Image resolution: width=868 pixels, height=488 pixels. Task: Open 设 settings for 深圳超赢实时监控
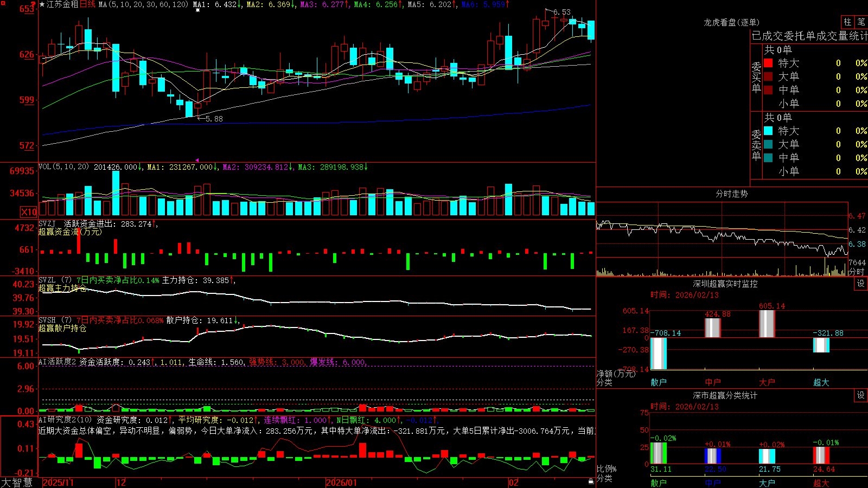(x=861, y=284)
